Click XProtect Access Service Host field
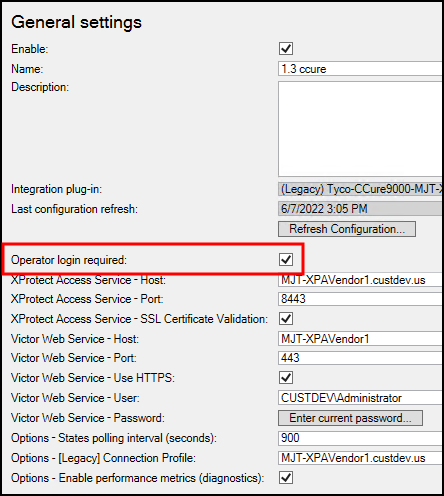The width and height of the screenshot is (444, 496). (360, 280)
